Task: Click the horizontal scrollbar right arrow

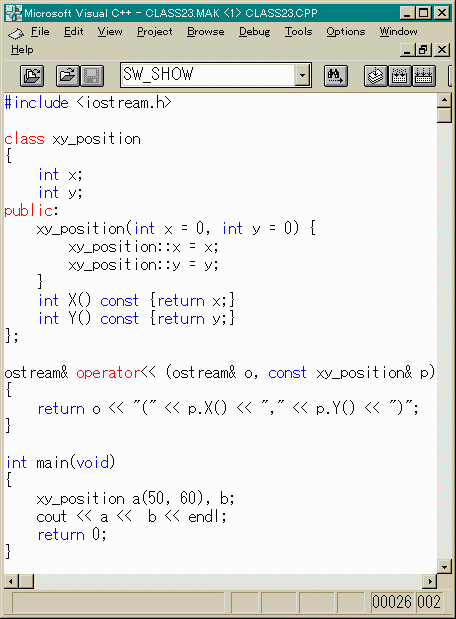Action: pos(430,581)
